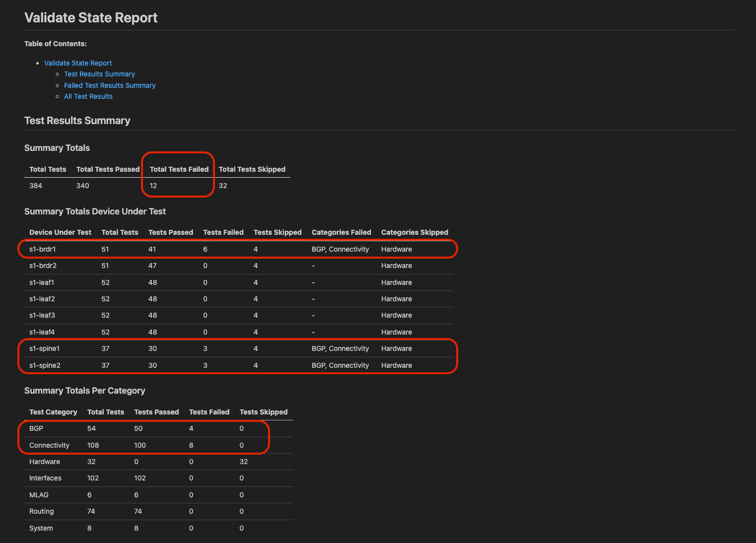Jump to Test Results Summary link
This screenshot has width=756, height=543.
click(99, 74)
